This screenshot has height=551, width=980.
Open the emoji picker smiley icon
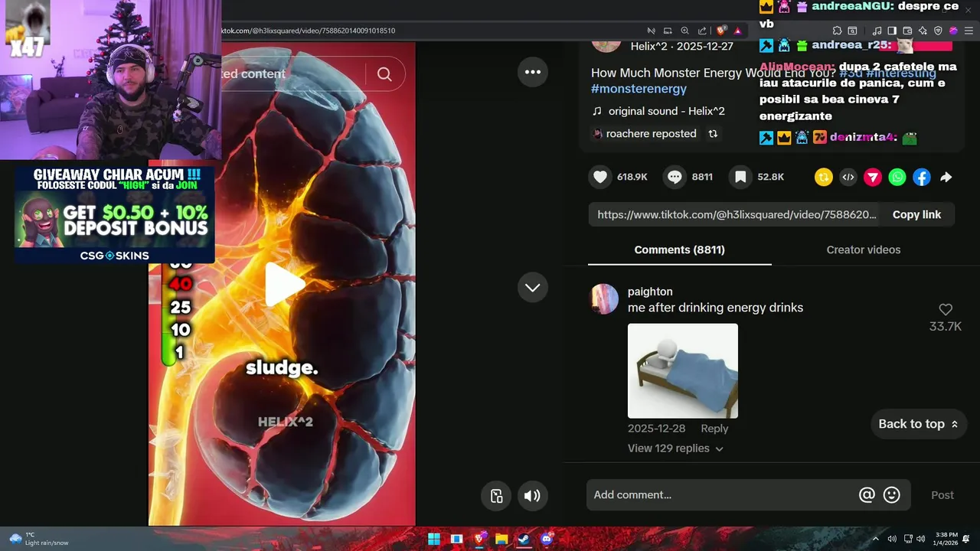point(892,495)
